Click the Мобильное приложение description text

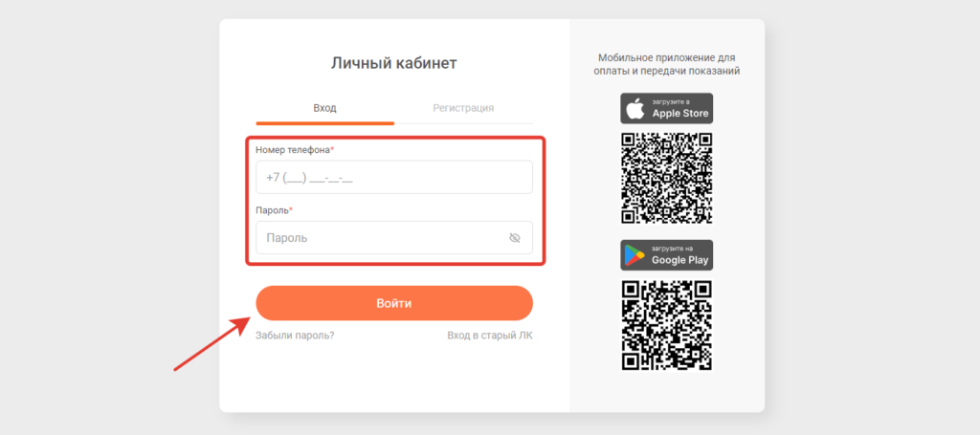(x=666, y=64)
